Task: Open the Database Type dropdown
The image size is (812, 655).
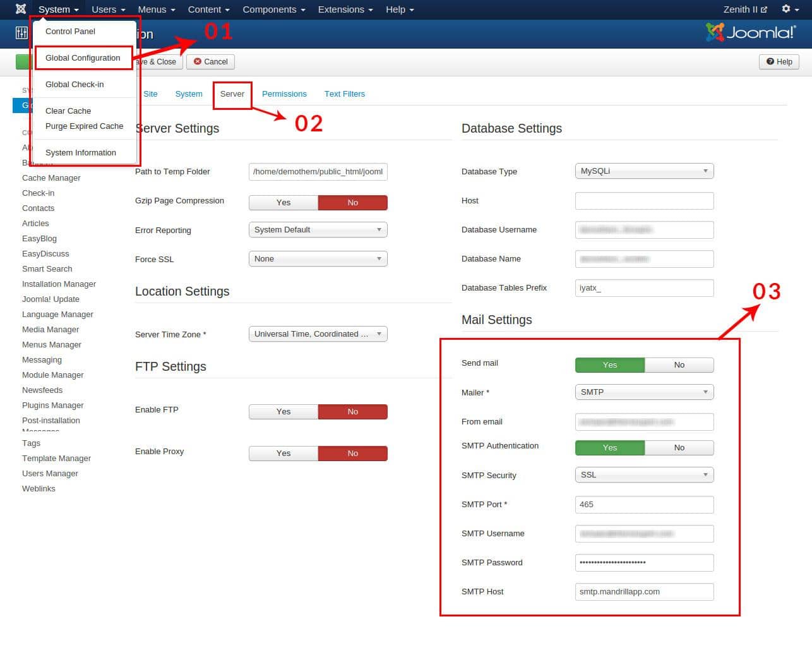Action: click(x=645, y=171)
